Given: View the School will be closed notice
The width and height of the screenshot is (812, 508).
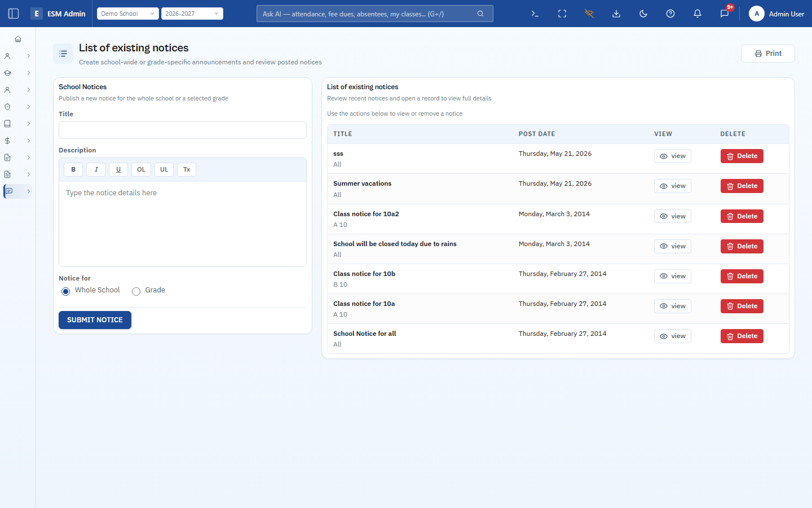Looking at the screenshot, I should coord(673,246).
